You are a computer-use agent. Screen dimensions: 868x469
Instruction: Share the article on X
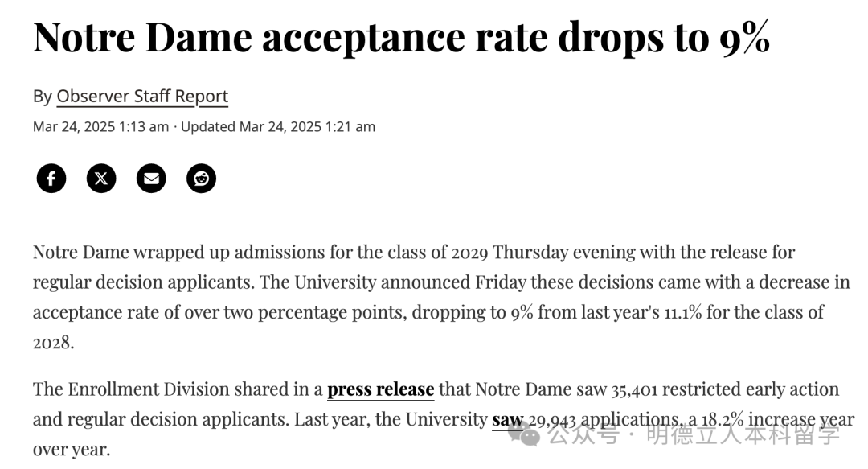pos(101,179)
